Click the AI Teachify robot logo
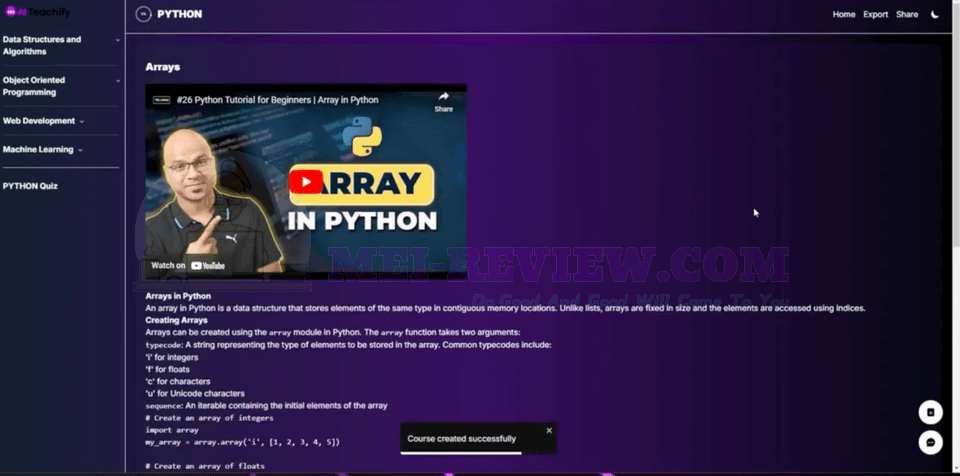The width and height of the screenshot is (960, 476). [10, 12]
